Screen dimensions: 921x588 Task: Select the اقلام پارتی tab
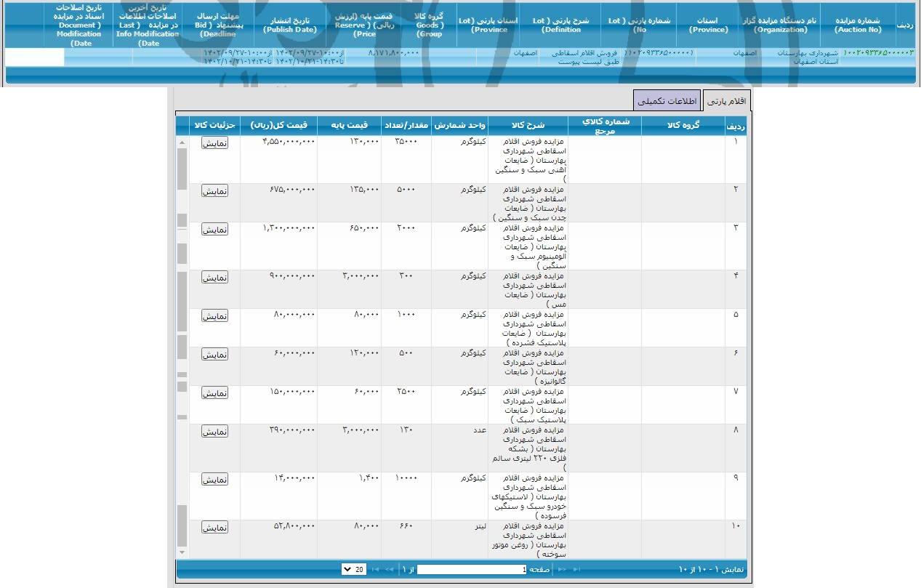[726, 100]
